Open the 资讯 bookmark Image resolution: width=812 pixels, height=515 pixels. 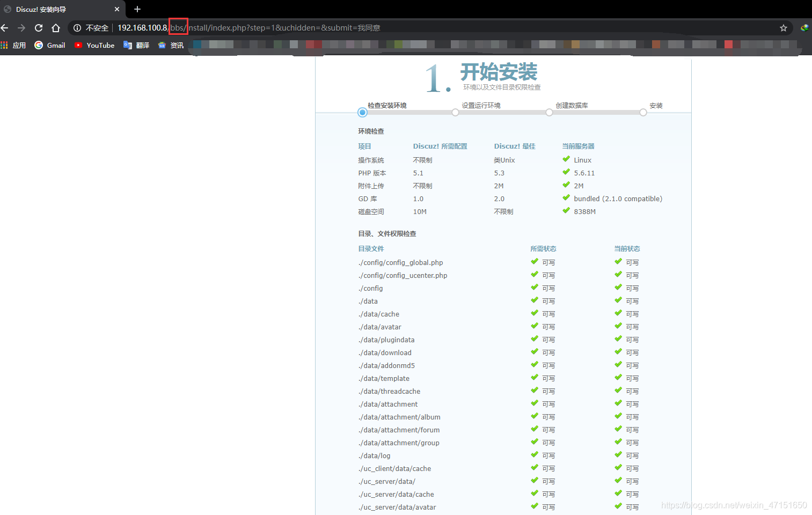[x=171, y=46]
